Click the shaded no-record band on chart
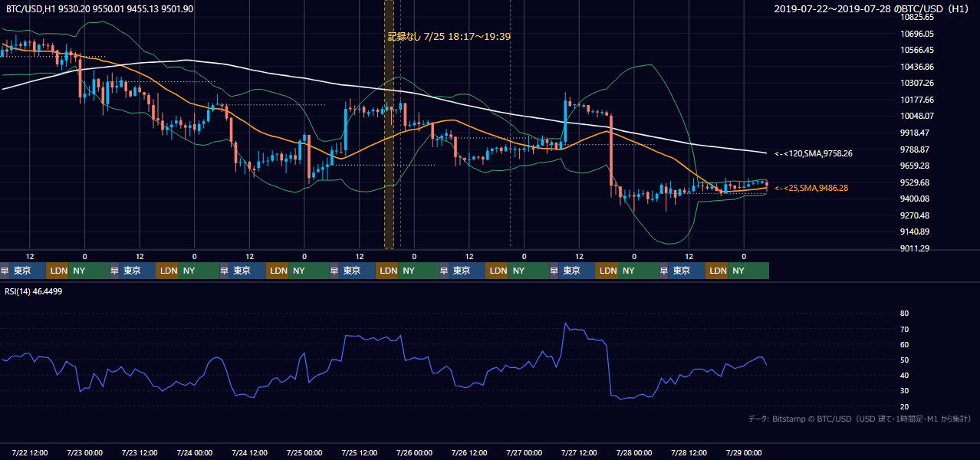The width and height of the screenshot is (980, 460). point(389,124)
